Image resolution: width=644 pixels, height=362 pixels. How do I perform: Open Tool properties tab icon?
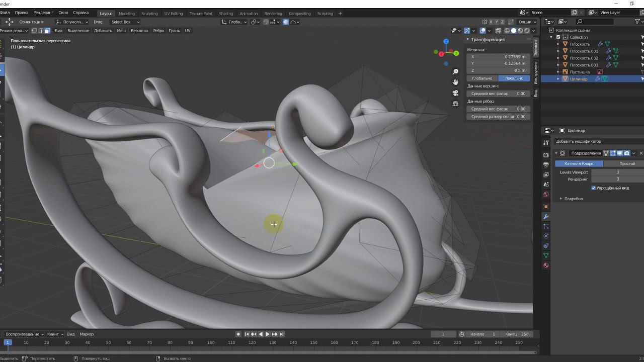546,143
